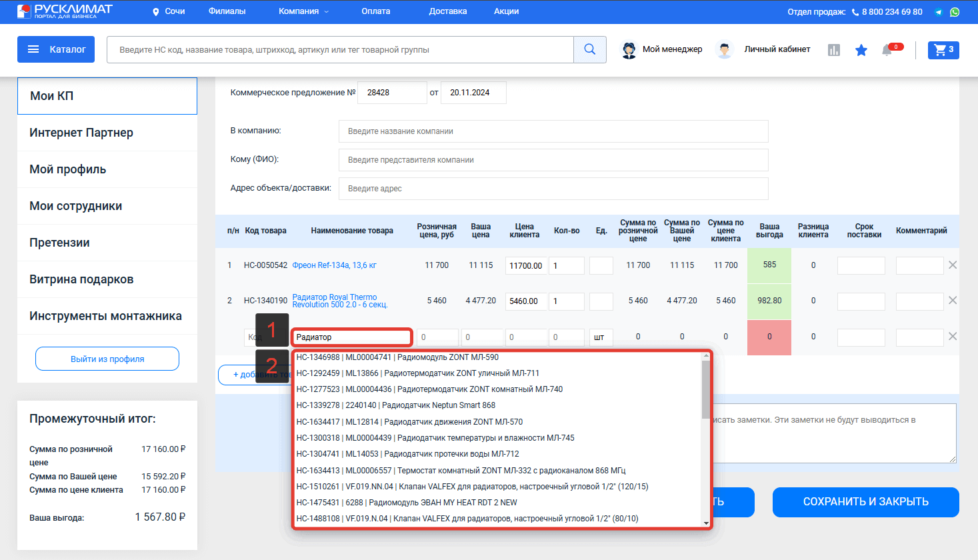Open the notifications bell icon

(x=887, y=50)
